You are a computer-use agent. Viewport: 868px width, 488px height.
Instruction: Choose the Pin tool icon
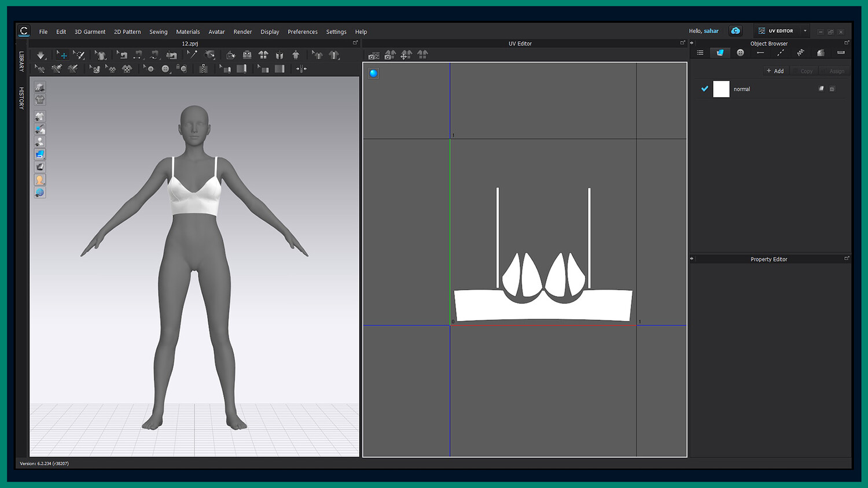click(192, 54)
